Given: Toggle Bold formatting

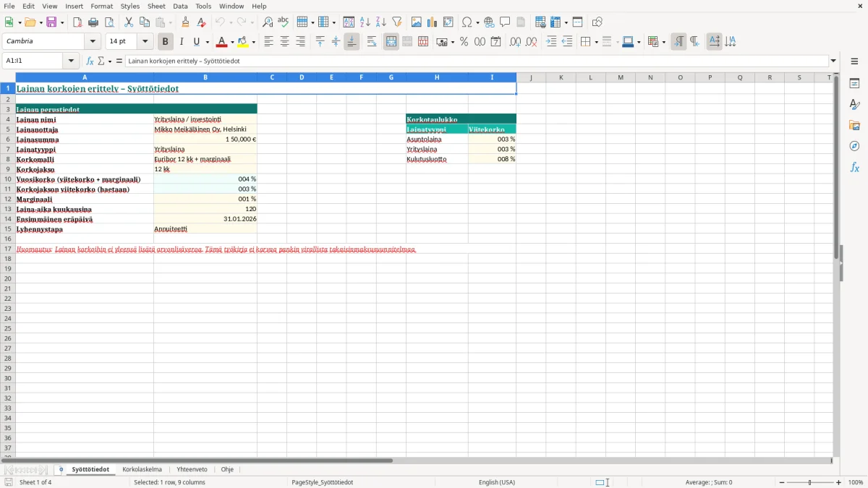Looking at the screenshot, I should pyautogui.click(x=166, y=42).
